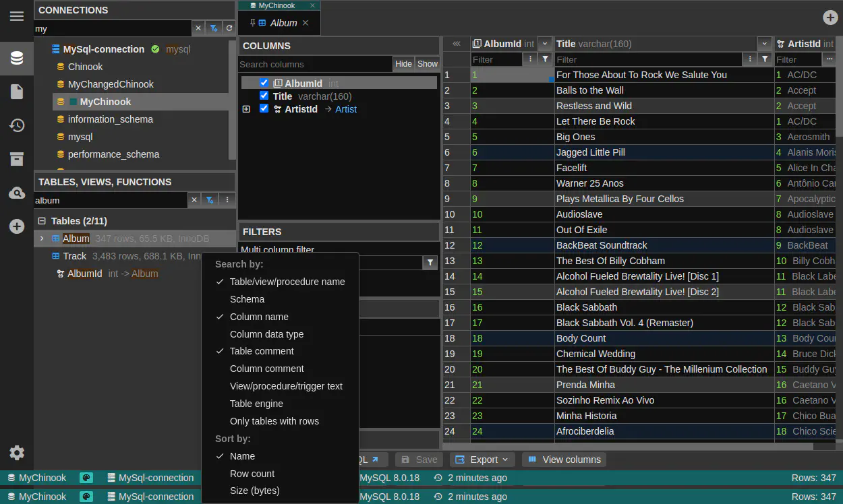Click the add new tab plus icon
The image size is (843, 504).
point(830,18)
